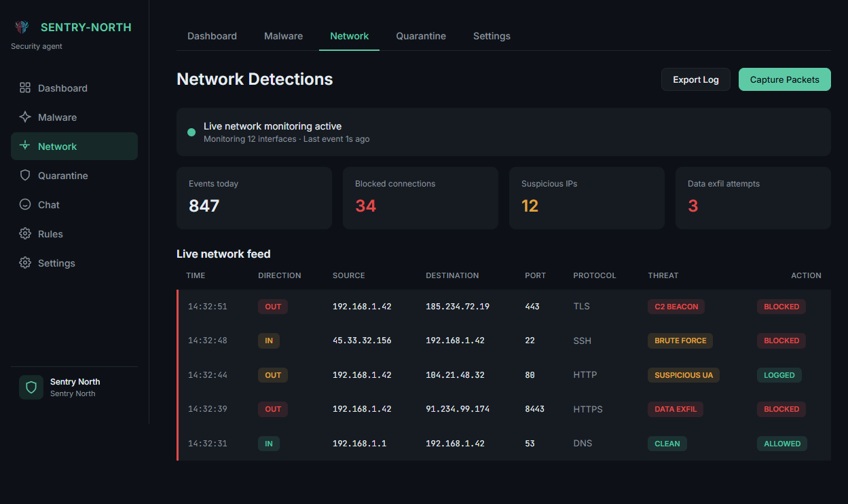Click the Malware sparkle icon in sidebar

coord(25,117)
